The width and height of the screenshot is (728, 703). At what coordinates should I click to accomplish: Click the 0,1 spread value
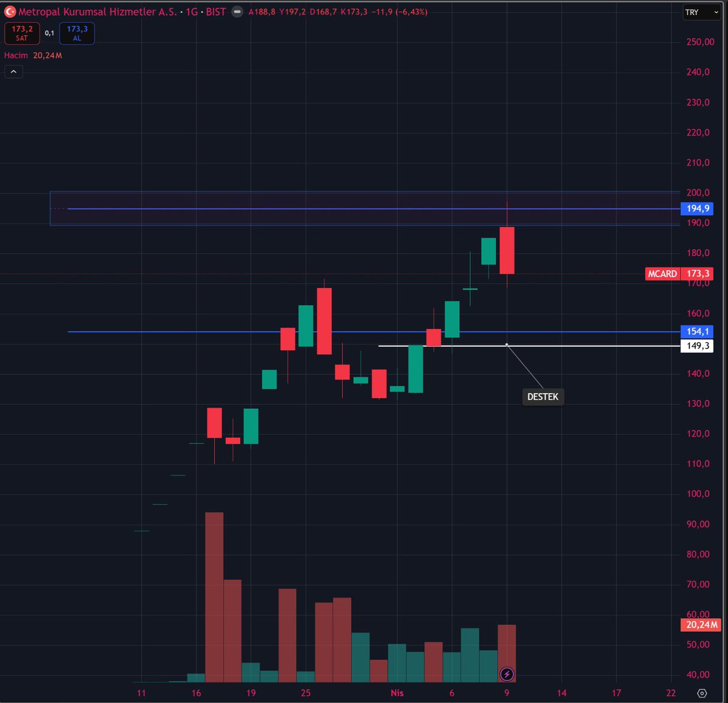(50, 33)
